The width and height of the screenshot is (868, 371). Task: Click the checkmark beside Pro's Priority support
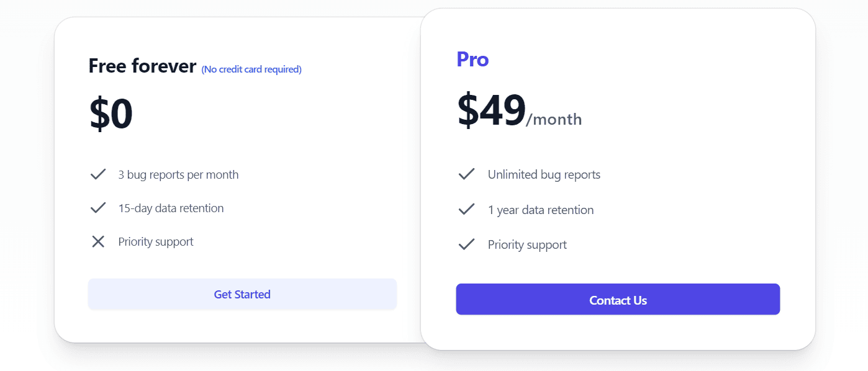point(466,244)
